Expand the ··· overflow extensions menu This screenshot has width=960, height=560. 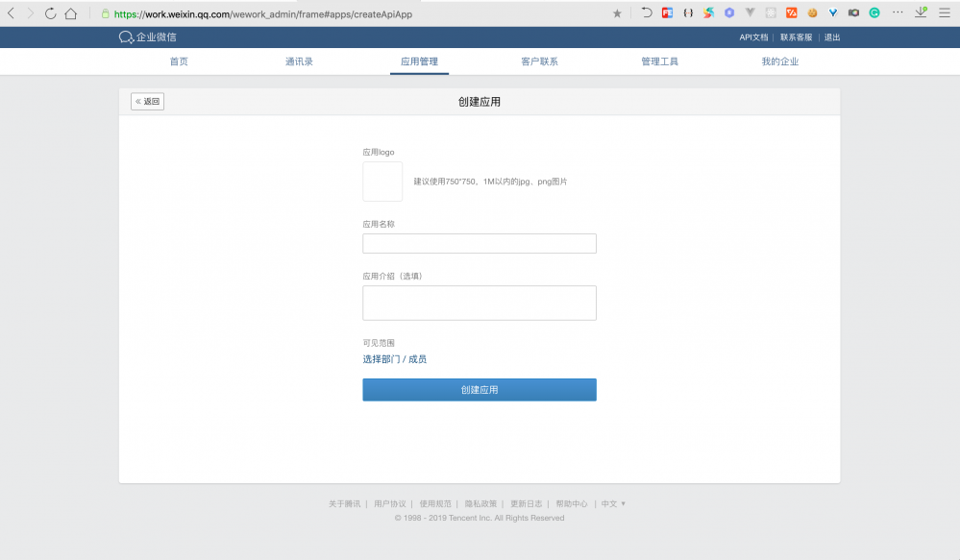[x=898, y=12]
